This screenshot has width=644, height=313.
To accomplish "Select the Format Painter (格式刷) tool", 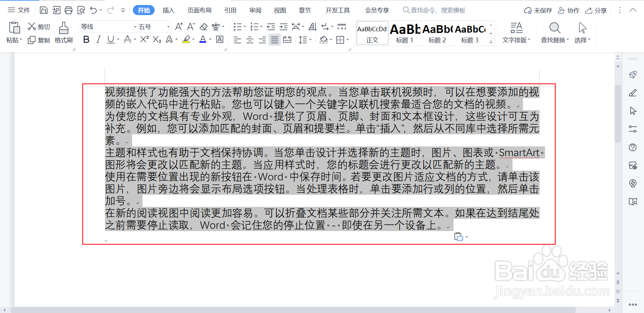I will click(64, 33).
